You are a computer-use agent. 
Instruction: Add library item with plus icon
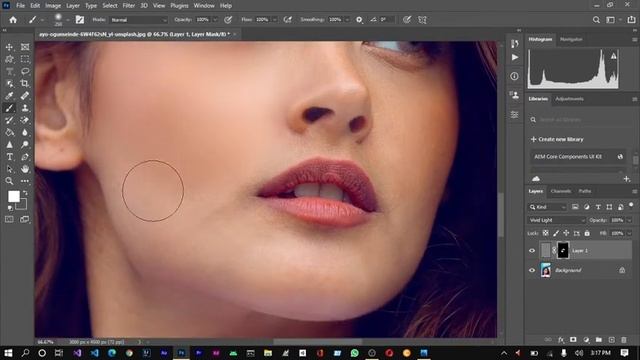tap(627, 179)
